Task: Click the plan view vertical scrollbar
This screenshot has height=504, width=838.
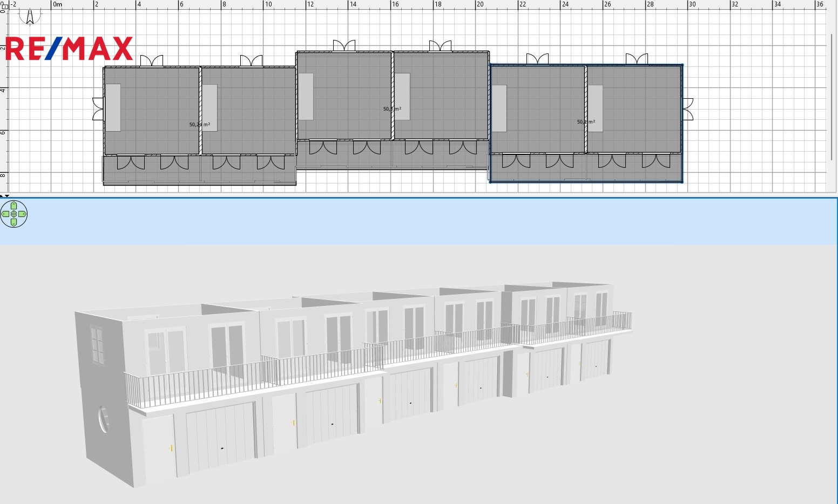Action: pos(832,97)
